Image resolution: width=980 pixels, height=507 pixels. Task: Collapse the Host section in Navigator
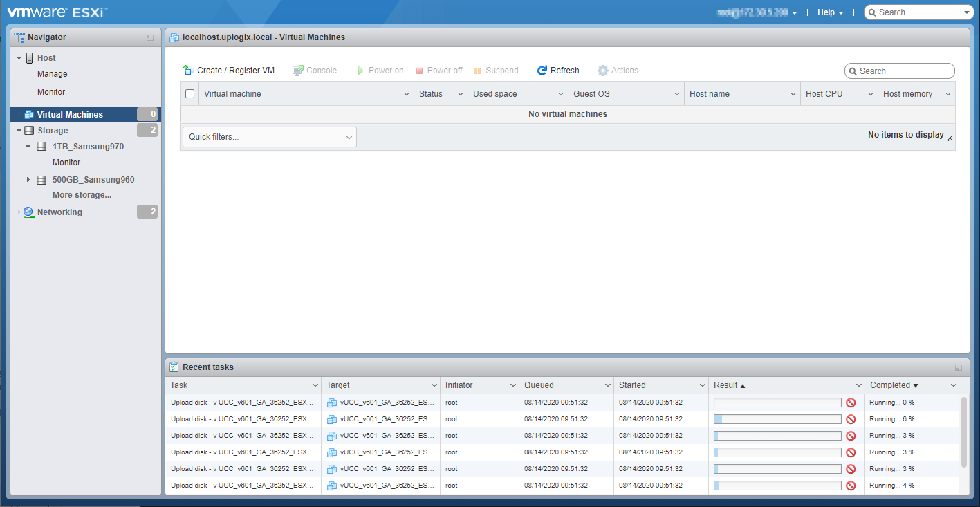(19, 58)
